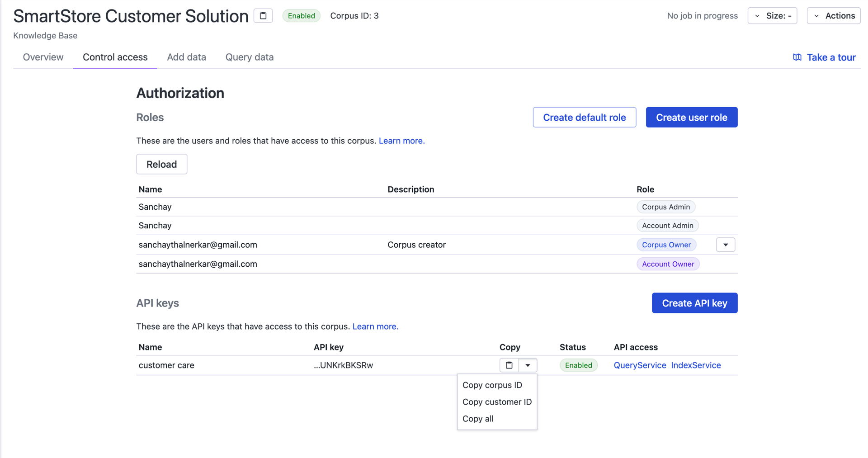Switch to the Overview tab
Viewport: 868px width, 458px height.
43,57
